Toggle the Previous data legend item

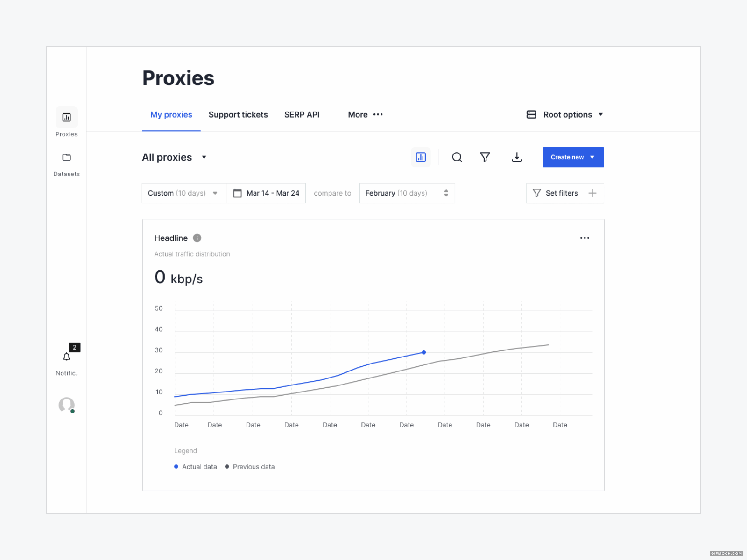pos(250,467)
